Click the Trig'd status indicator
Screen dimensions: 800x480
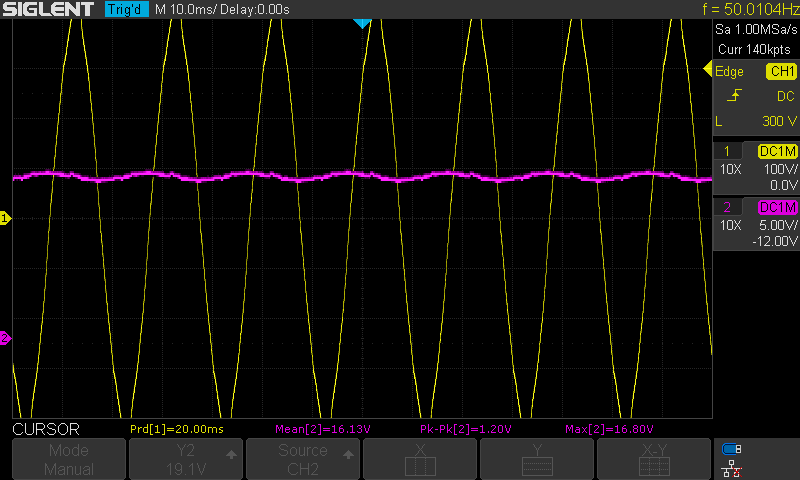point(127,9)
